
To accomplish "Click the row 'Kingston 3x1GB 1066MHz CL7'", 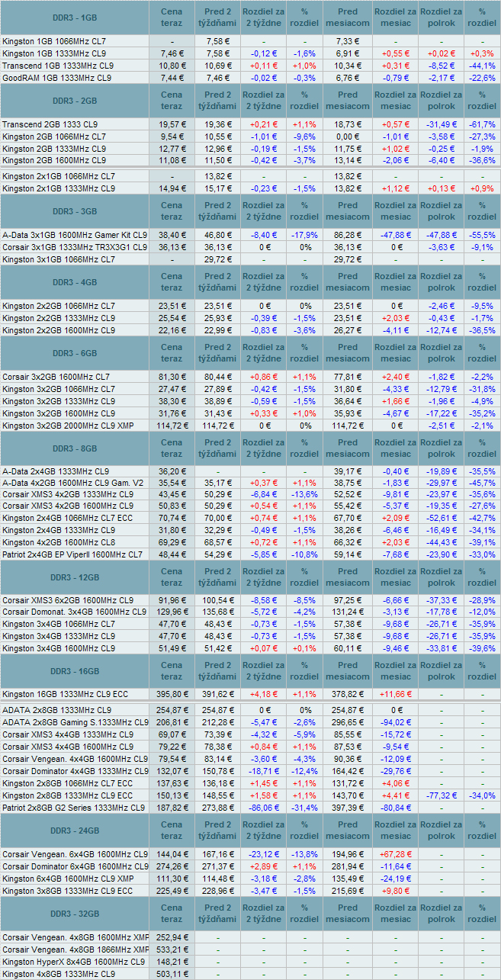I will 250,260.
